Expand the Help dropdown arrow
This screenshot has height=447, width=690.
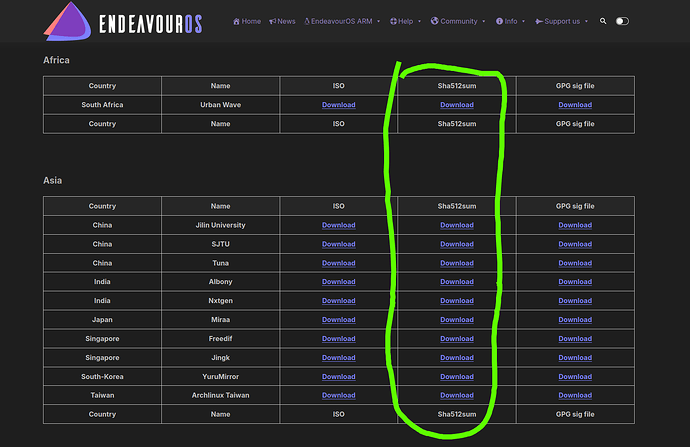tap(419, 21)
